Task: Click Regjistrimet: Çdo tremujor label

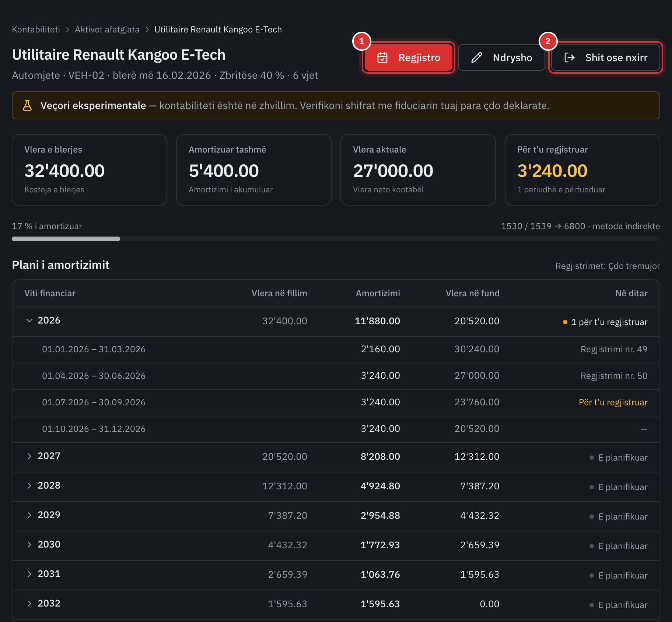Action: pos(608,266)
